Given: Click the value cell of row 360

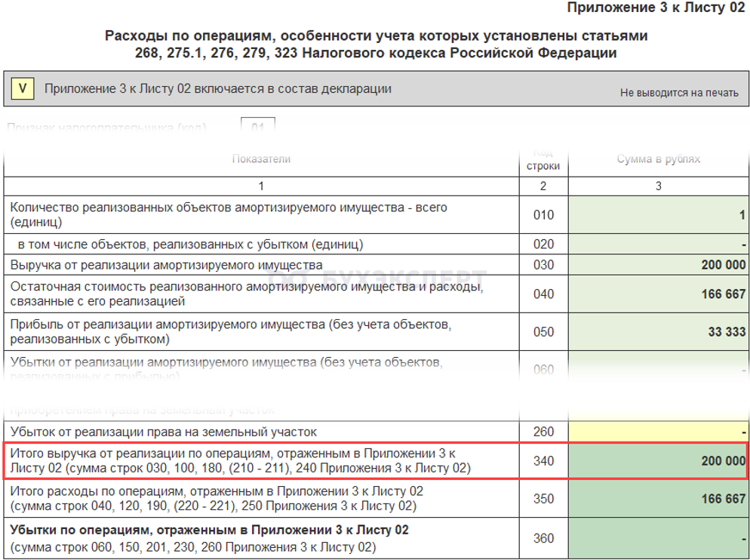Looking at the screenshot, I should (x=658, y=538).
